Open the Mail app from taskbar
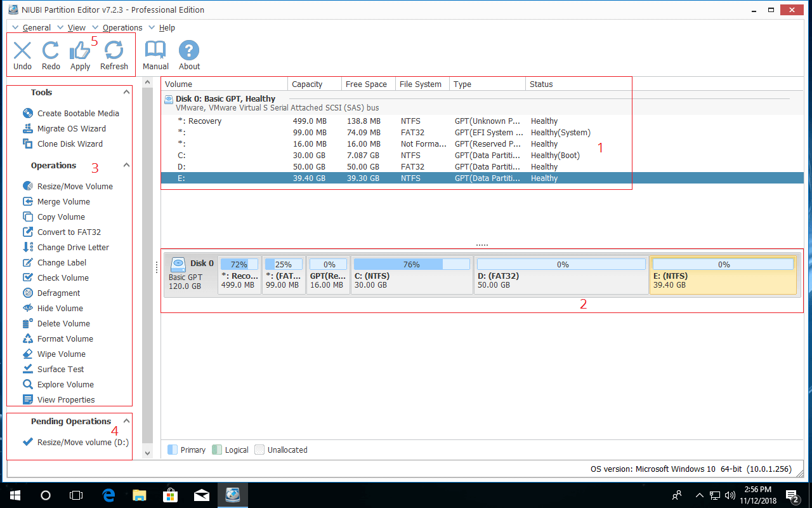This screenshot has width=812, height=508. 201,495
